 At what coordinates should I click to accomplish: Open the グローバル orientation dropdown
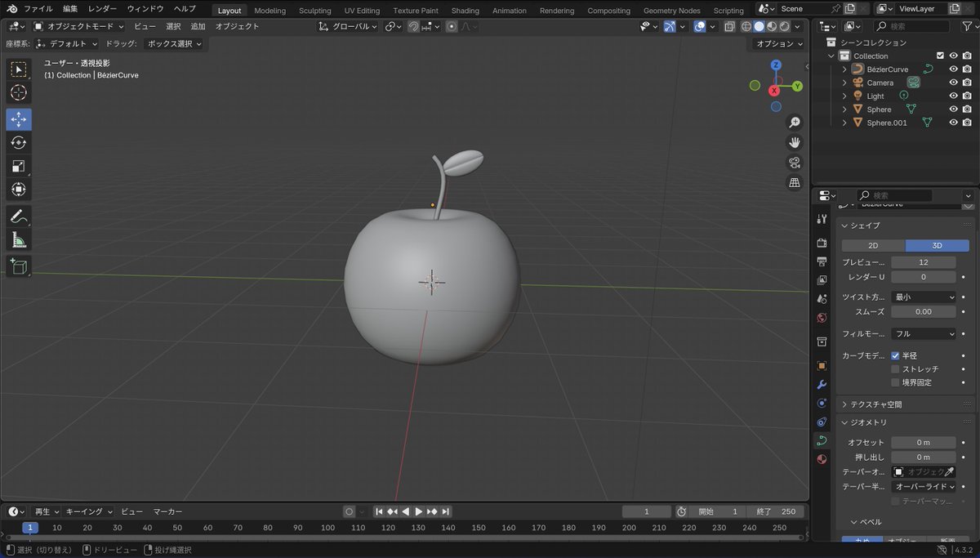(x=349, y=26)
